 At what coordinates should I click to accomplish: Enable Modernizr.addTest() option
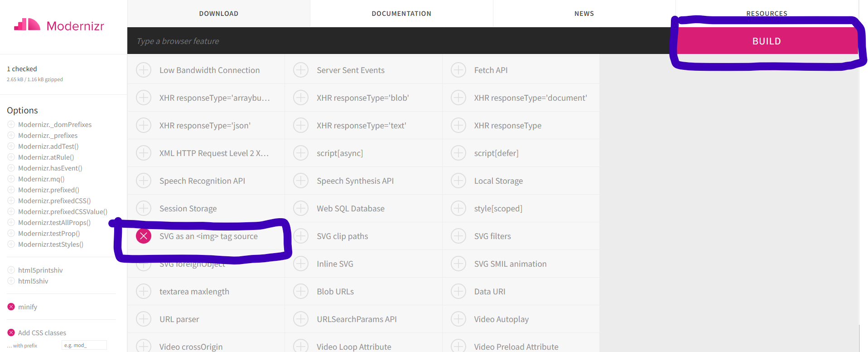point(11,146)
